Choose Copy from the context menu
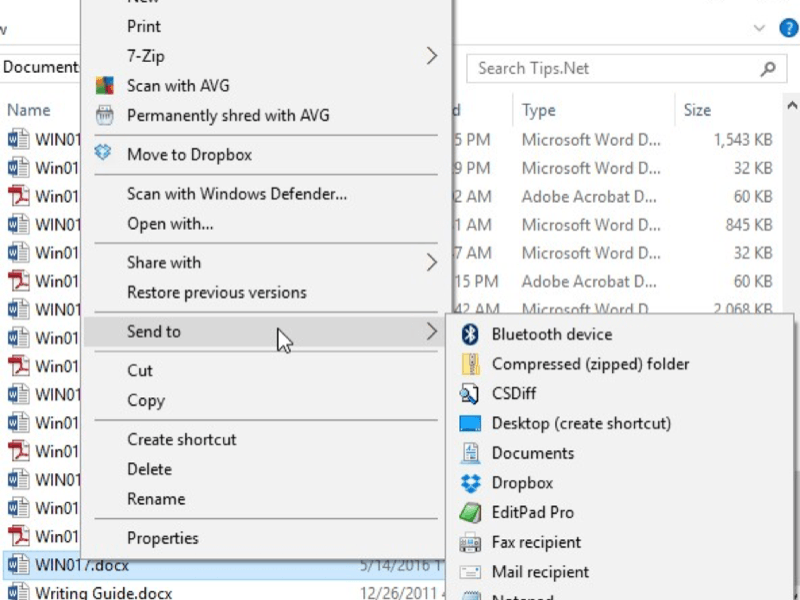 pos(146,401)
